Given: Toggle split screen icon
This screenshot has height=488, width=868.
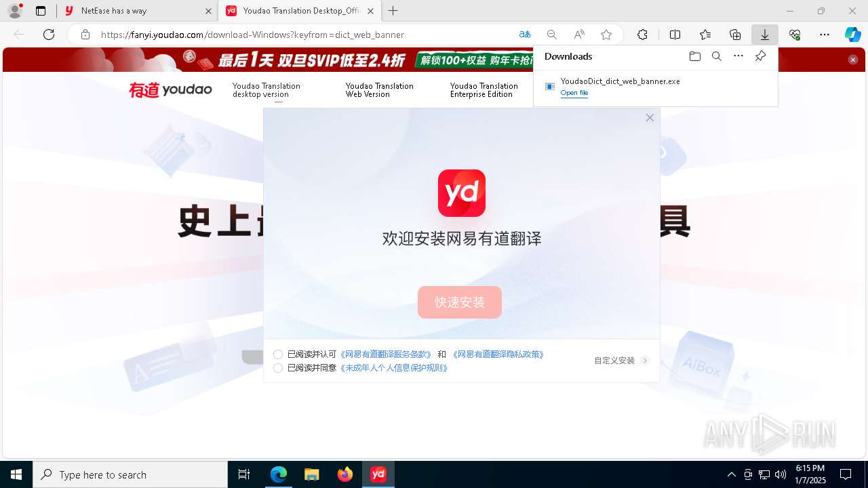Looking at the screenshot, I should click(675, 35).
